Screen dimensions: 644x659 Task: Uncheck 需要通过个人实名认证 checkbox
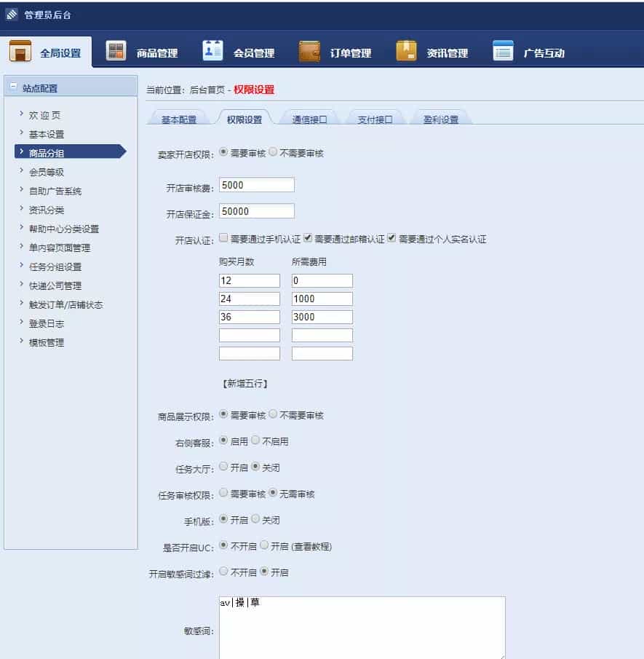pos(391,237)
